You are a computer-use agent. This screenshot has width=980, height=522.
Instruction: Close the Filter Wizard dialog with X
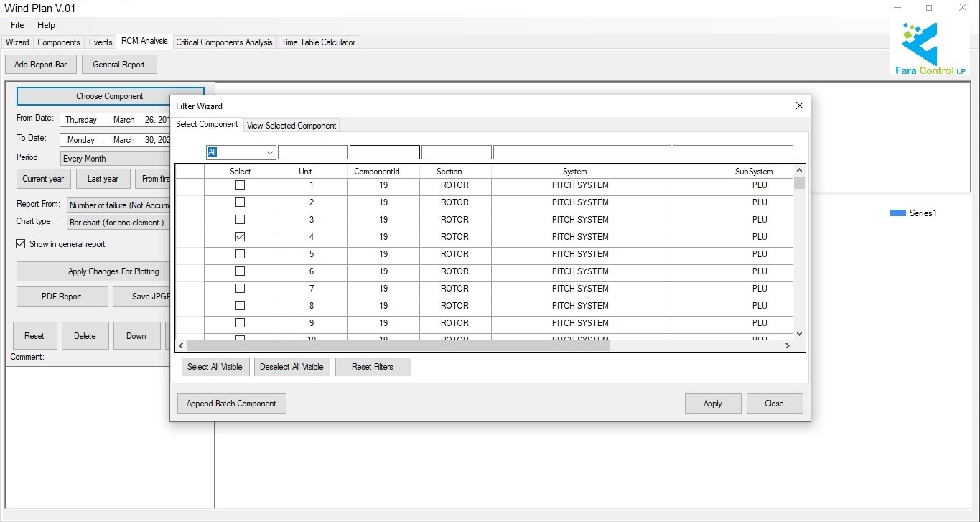coord(799,106)
